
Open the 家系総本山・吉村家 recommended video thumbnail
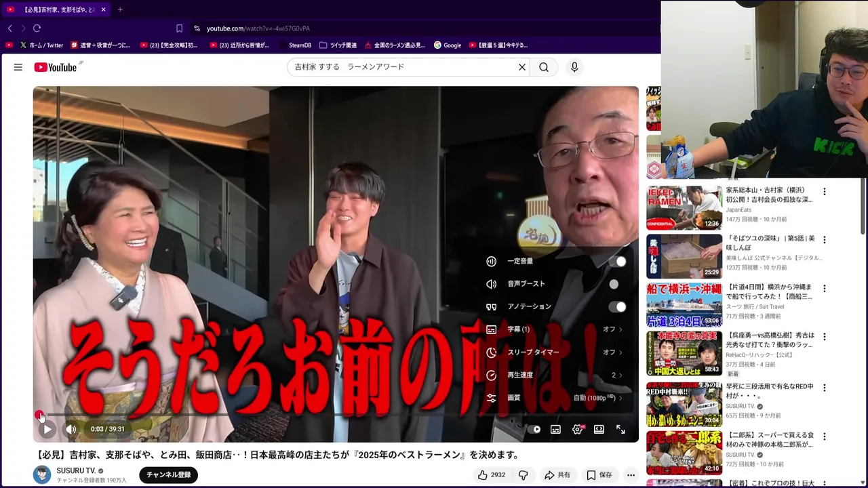pos(684,207)
